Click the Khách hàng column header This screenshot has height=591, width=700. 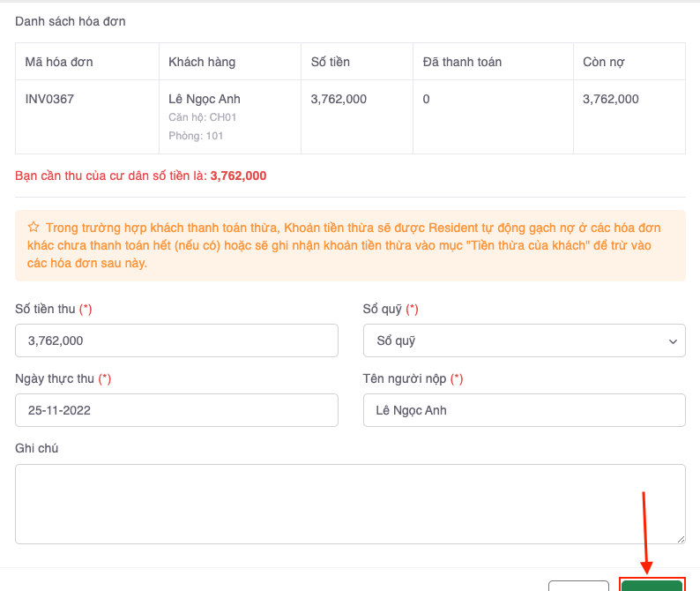(x=202, y=62)
